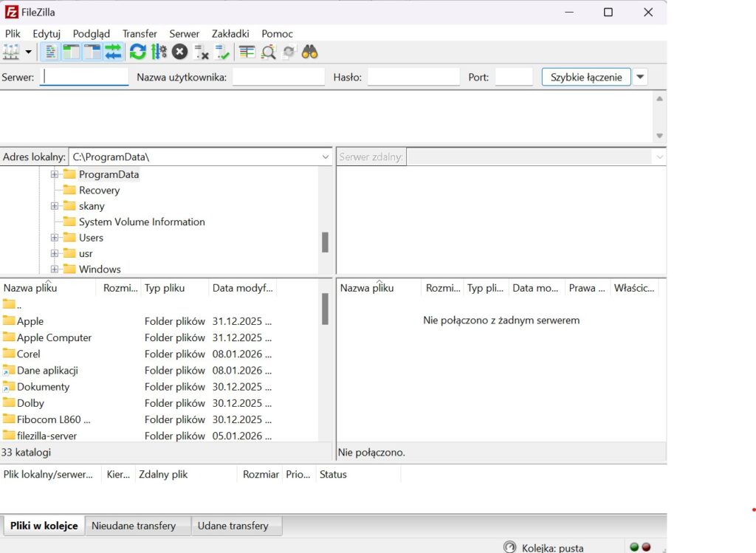Click the Szybkie łączenie button

[586, 77]
